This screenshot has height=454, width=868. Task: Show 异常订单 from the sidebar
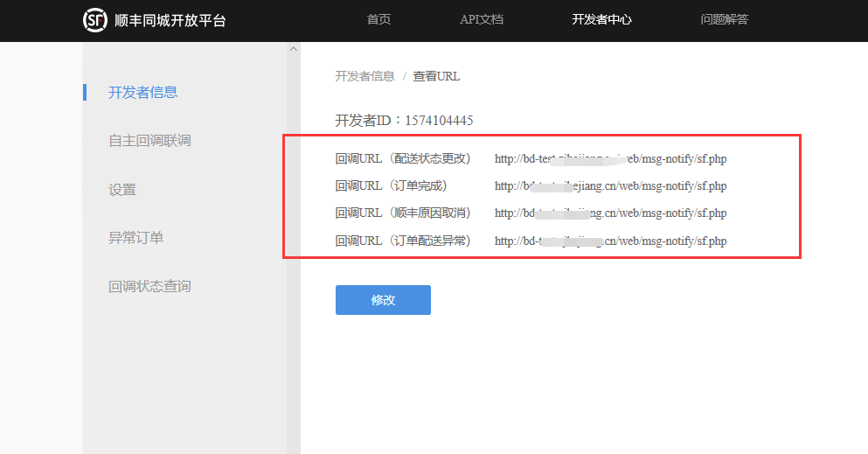pos(135,238)
